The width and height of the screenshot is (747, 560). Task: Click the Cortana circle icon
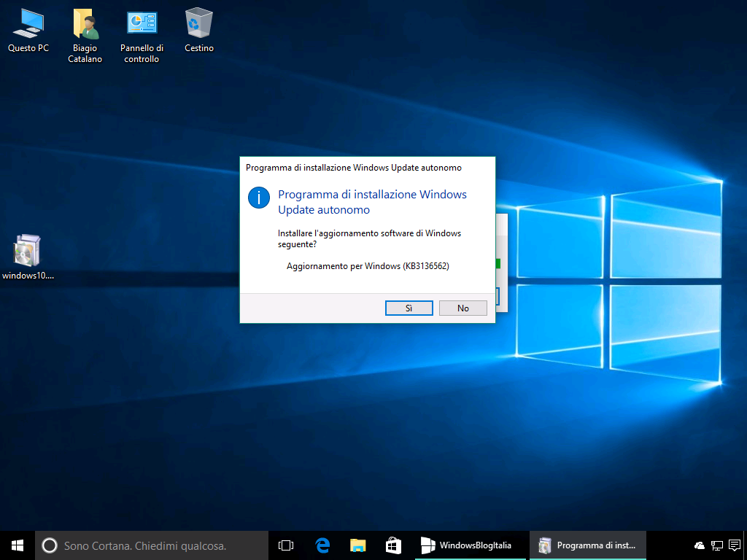pos(50,545)
